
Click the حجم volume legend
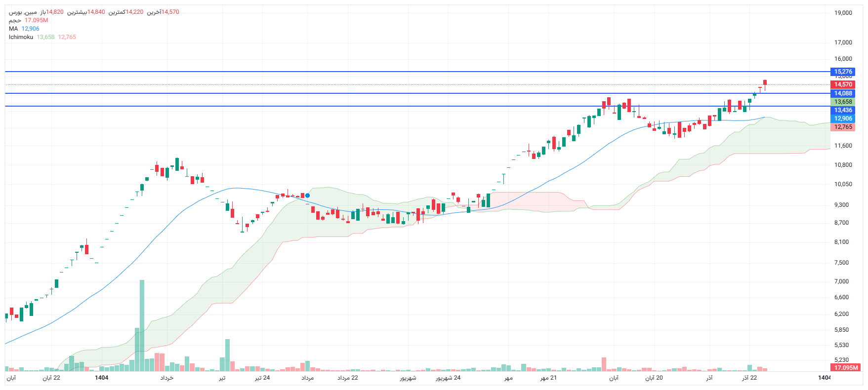(x=15, y=20)
